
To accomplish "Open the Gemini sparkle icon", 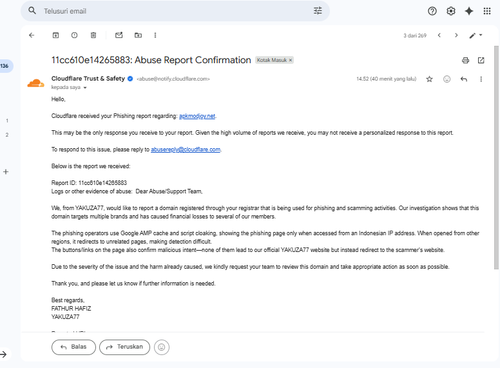I will [469, 11].
